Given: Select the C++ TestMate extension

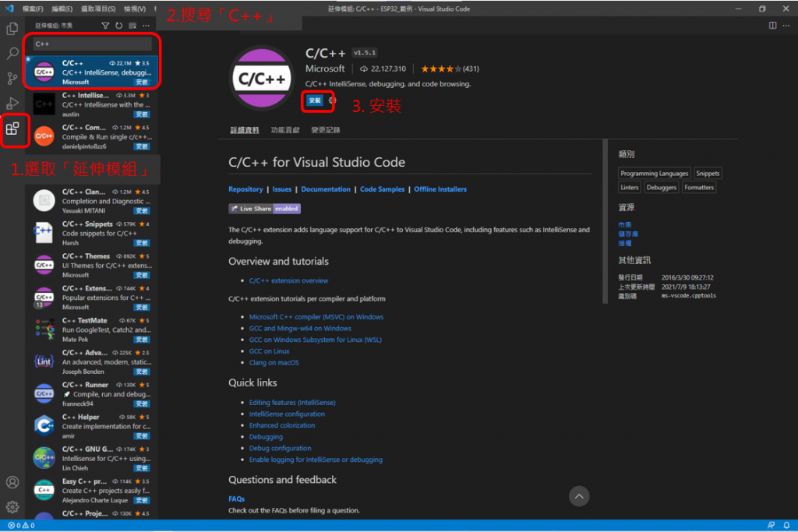Looking at the screenshot, I should click(92, 329).
